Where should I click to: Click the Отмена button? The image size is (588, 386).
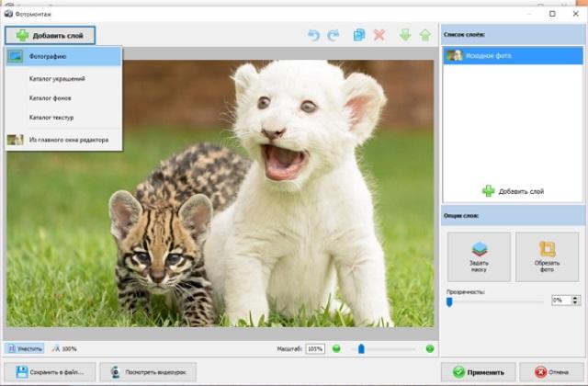(551, 372)
